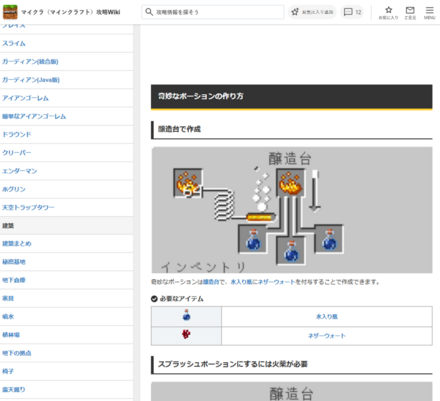
Task: Click the 必要なアイテム checkmark icon
Action: coord(154,299)
